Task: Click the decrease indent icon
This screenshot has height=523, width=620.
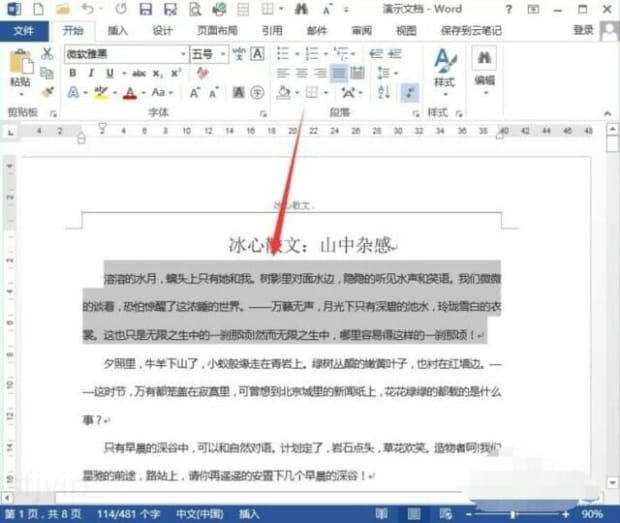Action: [x=376, y=53]
